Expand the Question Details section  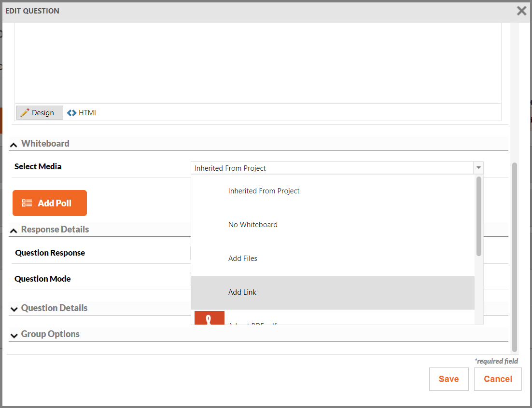tap(14, 309)
